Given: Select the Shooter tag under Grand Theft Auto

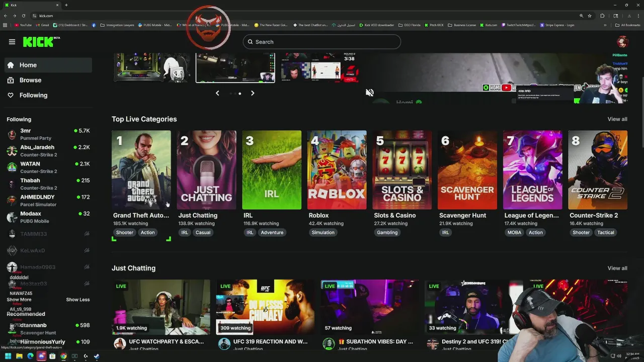Looking at the screenshot, I should tap(125, 232).
